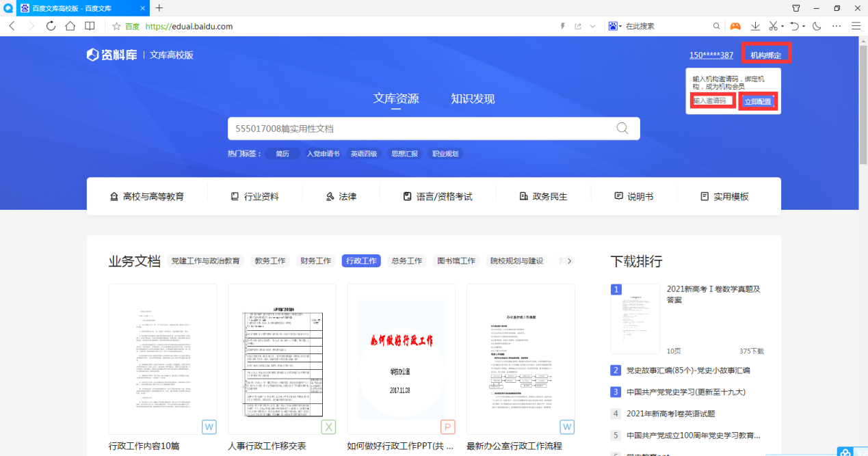Expand the business document category tags arrow

coord(569,260)
